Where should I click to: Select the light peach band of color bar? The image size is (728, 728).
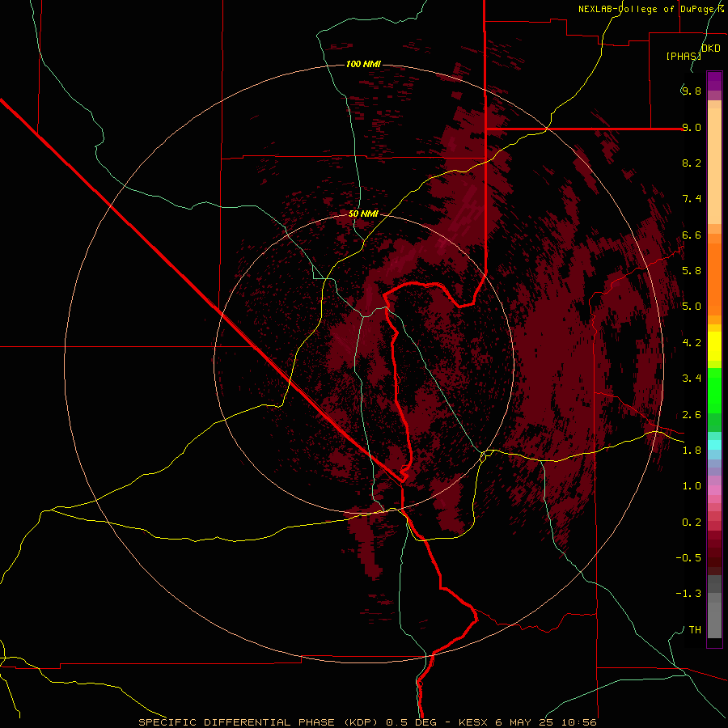click(x=714, y=166)
